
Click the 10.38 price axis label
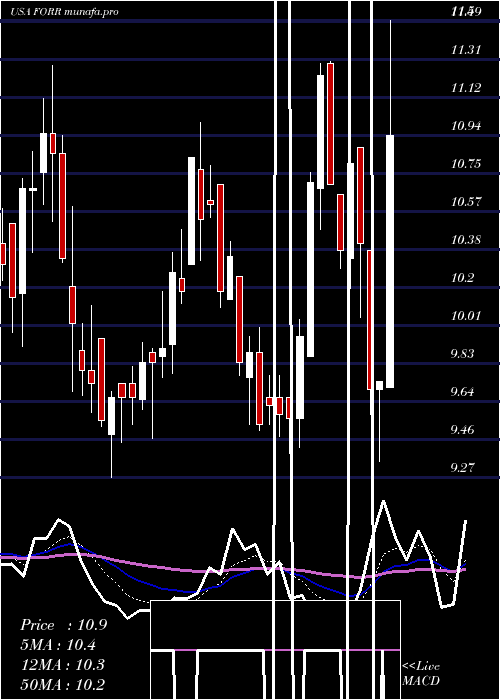coord(466,240)
